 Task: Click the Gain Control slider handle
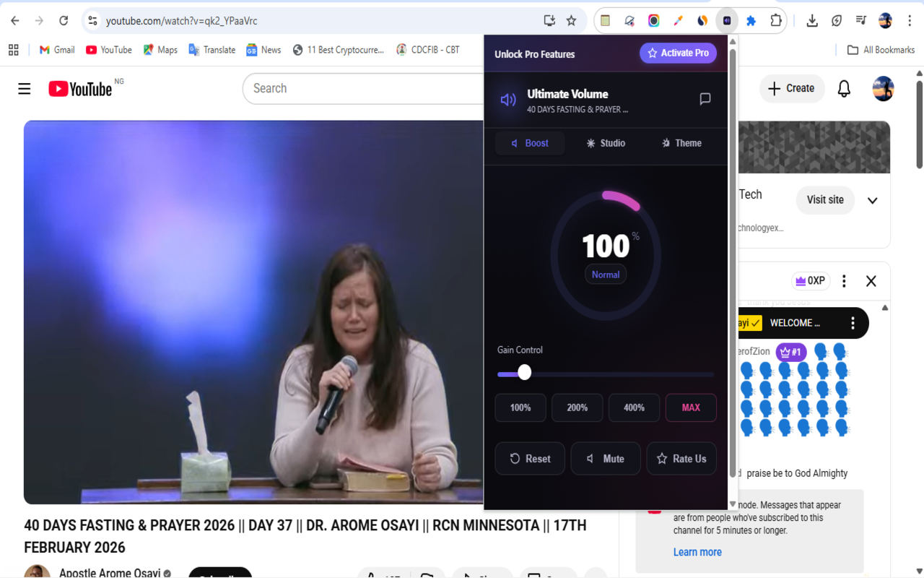(x=525, y=372)
